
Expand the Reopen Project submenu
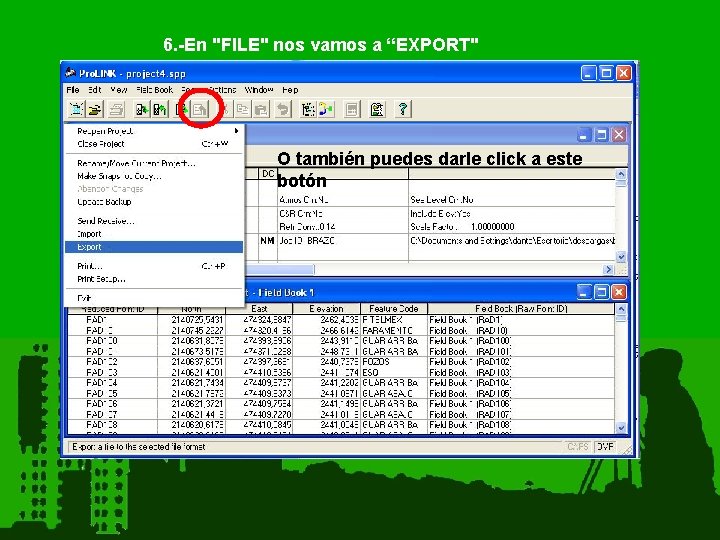[x=154, y=131]
